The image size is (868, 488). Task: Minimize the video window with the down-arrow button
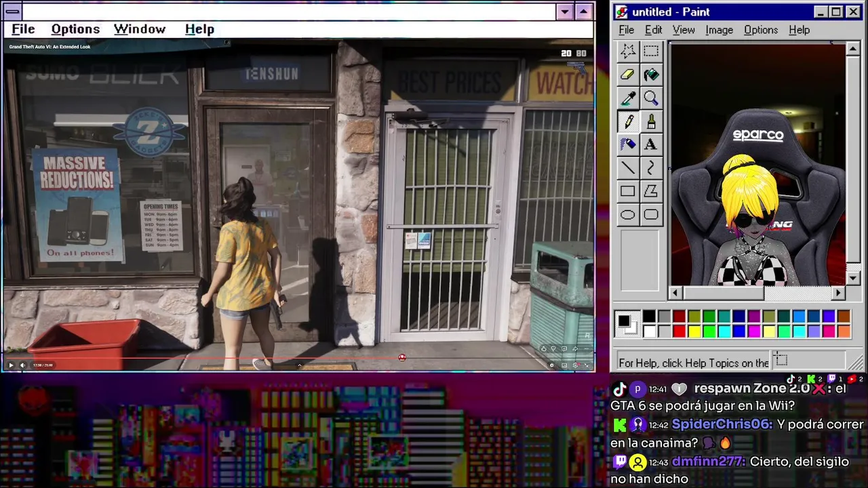tap(565, 12)
